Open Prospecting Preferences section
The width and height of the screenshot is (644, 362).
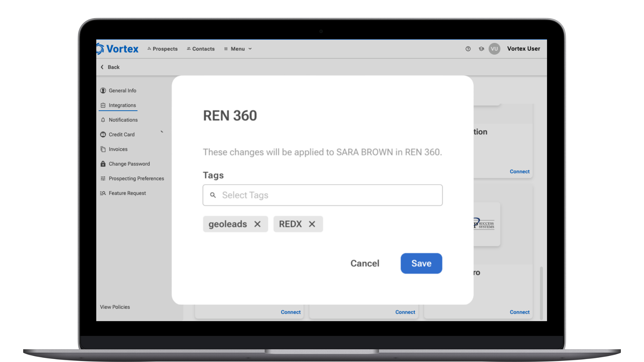point(132,179)
